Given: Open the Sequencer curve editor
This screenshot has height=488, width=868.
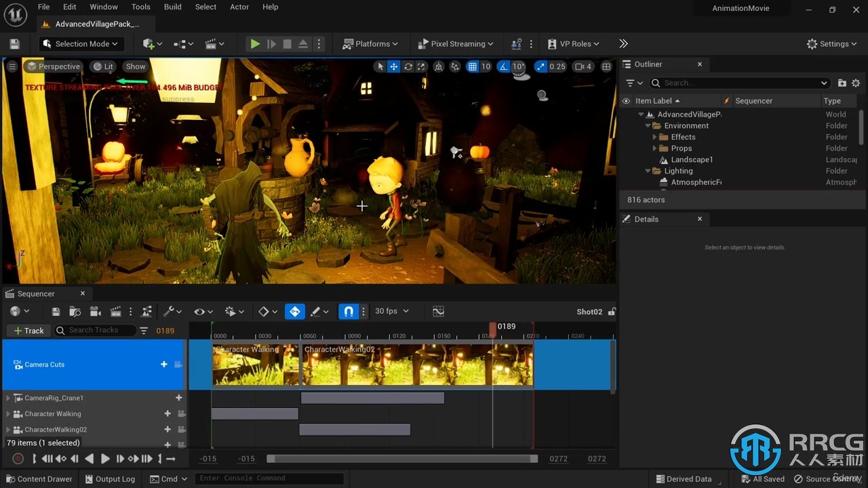Looking at the screenshot, I should pyautogui.click(x=438, y=311).
